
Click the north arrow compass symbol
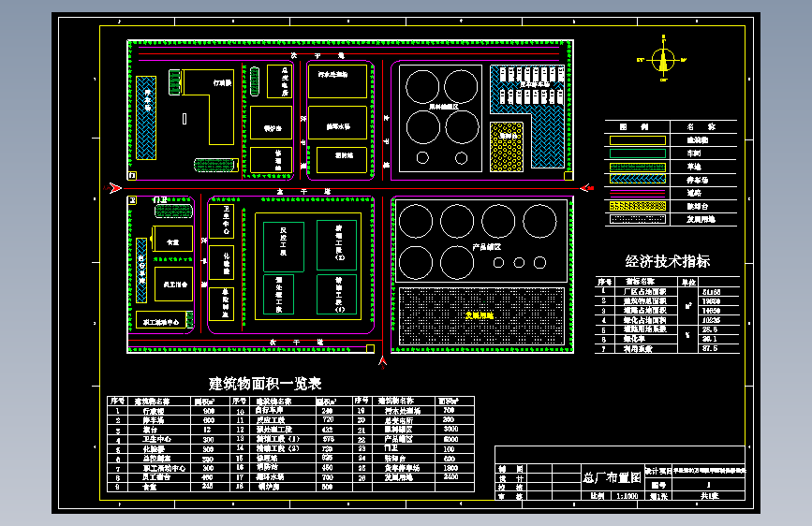[x=663, y=59]
